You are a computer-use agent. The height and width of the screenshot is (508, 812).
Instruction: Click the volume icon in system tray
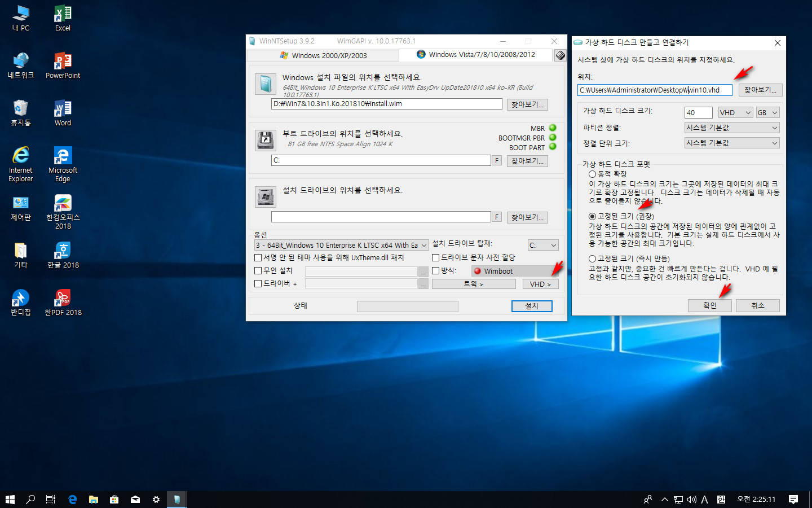tap(692, 499)
